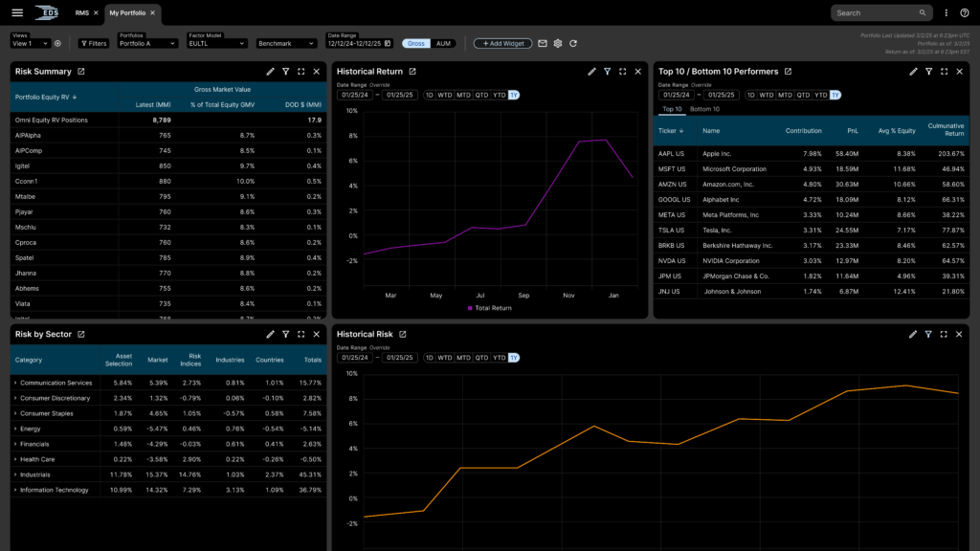
Task: Open the Views dropdown showing View 1
Action: click(30, 44)
